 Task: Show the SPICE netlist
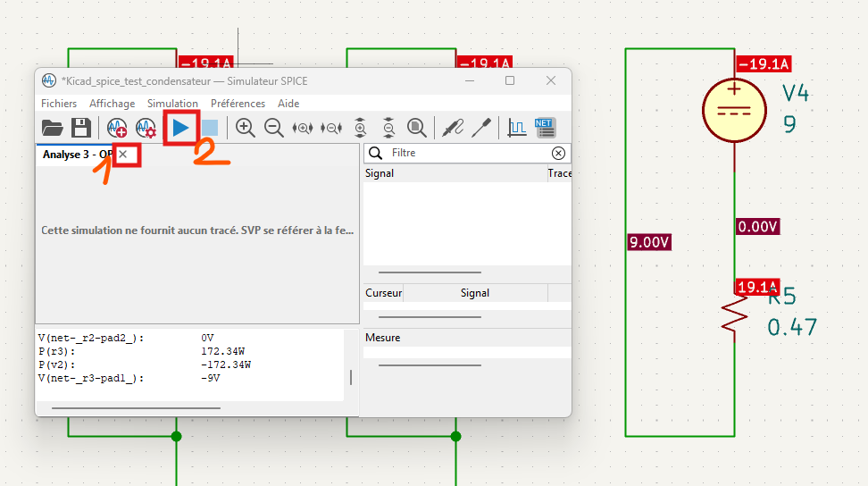tap(546, 128)
